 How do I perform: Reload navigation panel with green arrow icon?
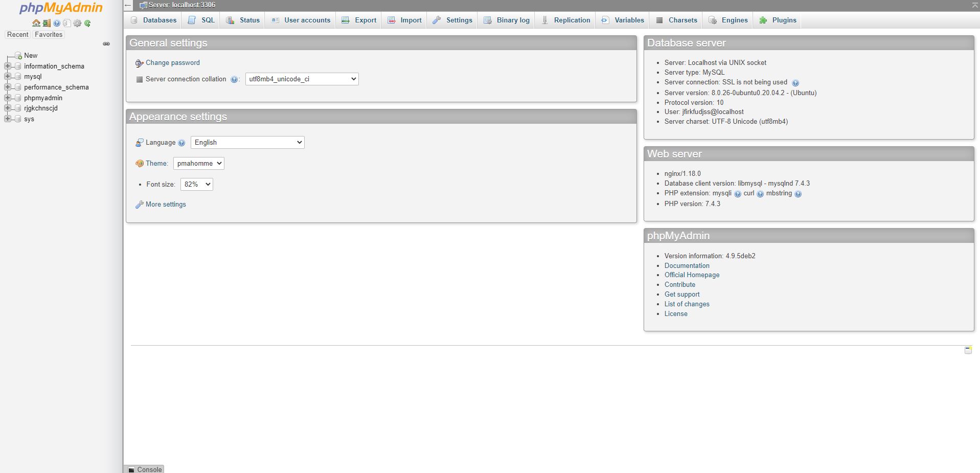(x=87, y=23)
